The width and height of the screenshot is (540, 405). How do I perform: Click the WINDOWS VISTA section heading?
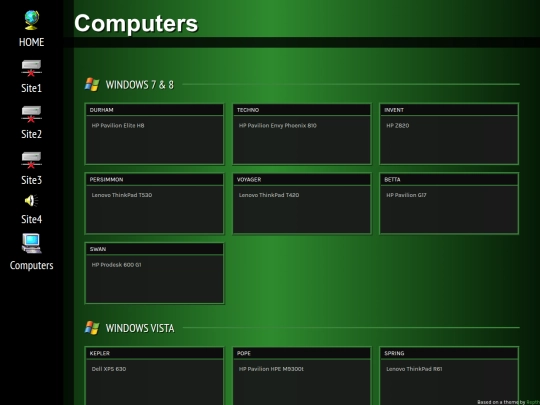point(140,328)
